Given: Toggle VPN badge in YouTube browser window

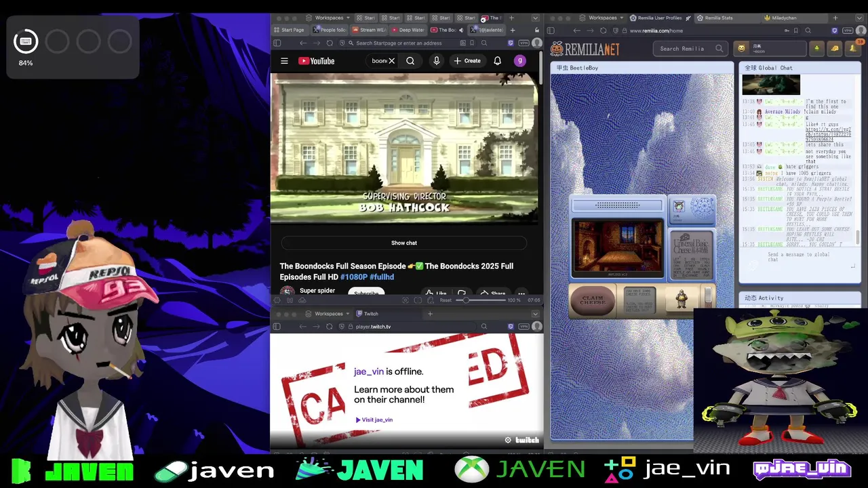Looking at the screenshot, I should [524, 43].
